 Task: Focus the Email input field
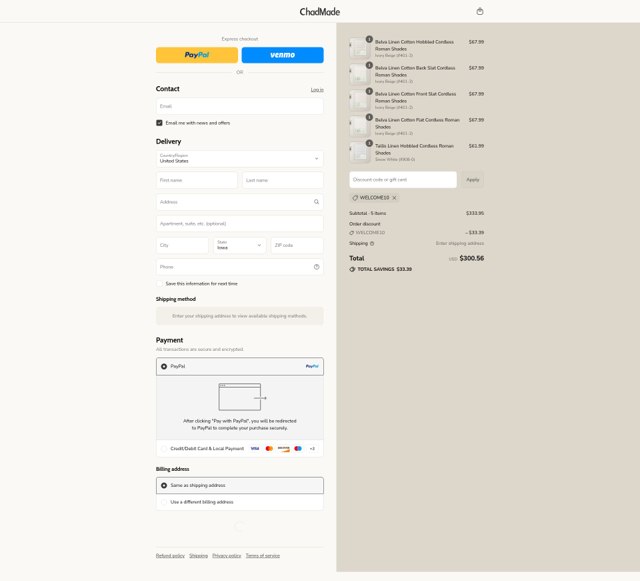coord(240,106)
